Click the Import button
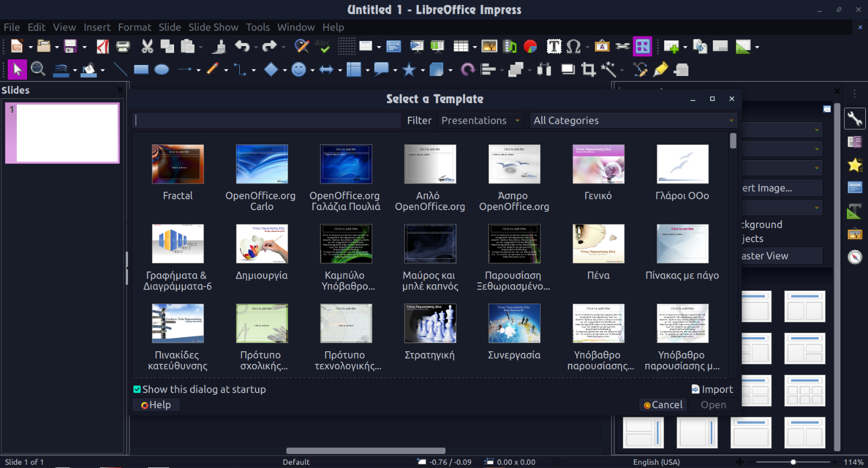Screen dimensions: 868x468 pos(712,389)
